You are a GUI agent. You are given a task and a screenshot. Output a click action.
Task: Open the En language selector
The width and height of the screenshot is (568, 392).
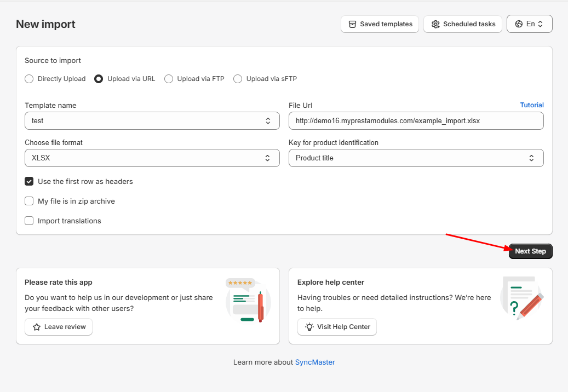tap(529, 24)
